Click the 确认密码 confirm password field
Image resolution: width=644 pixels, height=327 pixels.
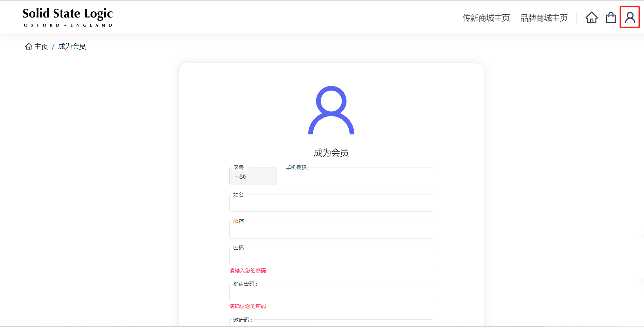(x=331, y=293)
